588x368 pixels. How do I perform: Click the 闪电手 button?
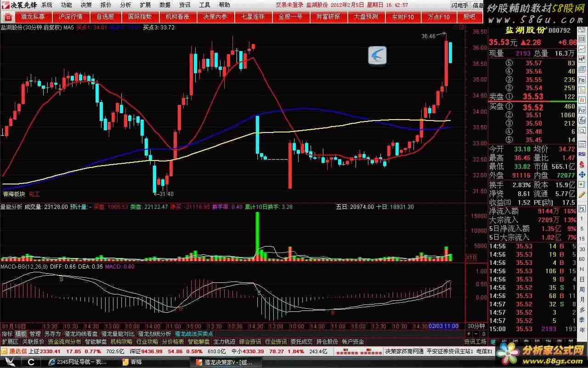(460, 6)
